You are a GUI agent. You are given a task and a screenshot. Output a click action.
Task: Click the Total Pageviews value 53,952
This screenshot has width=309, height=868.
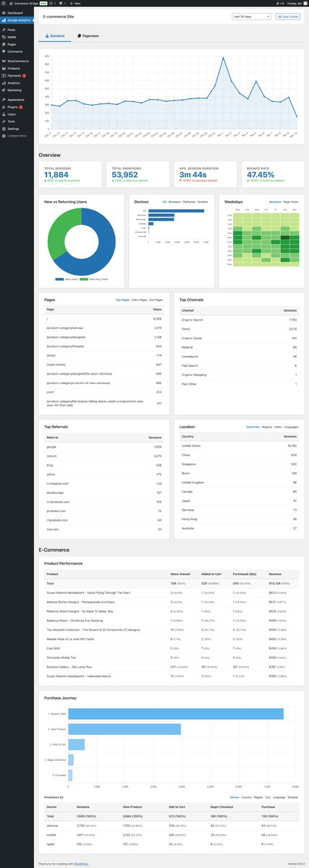click(x=125, y=174)
